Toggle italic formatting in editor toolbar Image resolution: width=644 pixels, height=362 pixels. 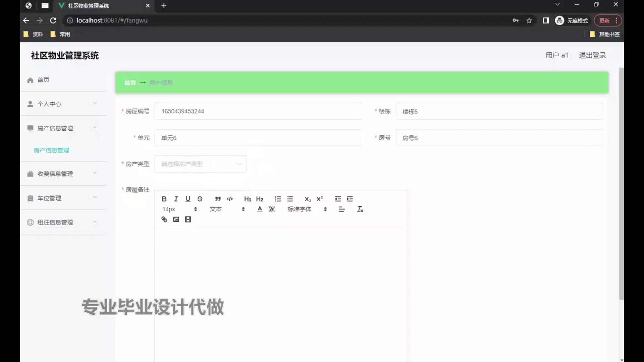176,199
